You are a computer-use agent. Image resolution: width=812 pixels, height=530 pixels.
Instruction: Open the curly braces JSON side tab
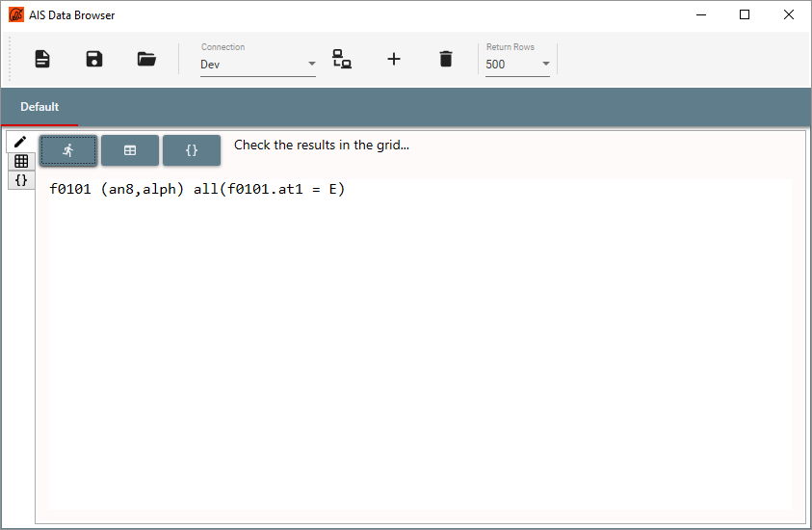click(20, 180)
